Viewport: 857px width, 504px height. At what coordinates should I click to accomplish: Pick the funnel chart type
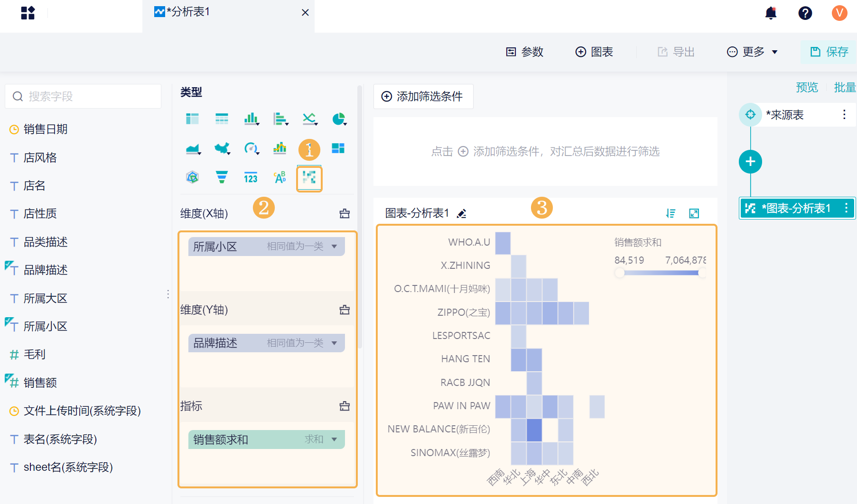pos(222,177)
